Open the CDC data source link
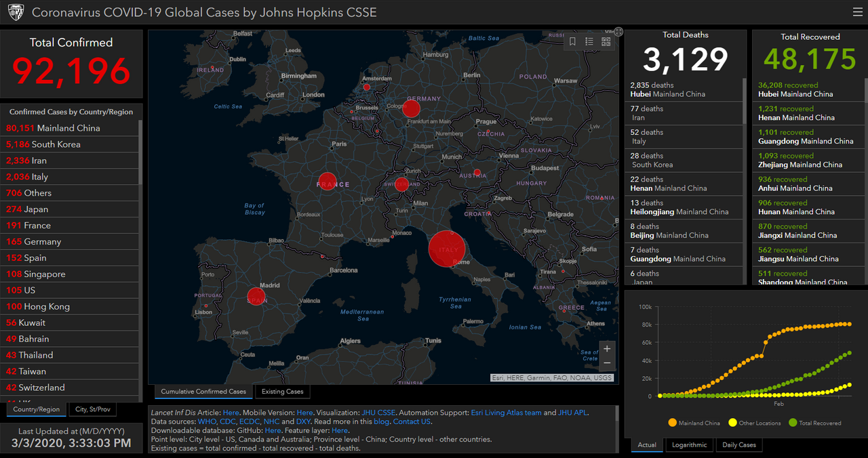Viewport: 868px width, 458px height. coord(228,421)
